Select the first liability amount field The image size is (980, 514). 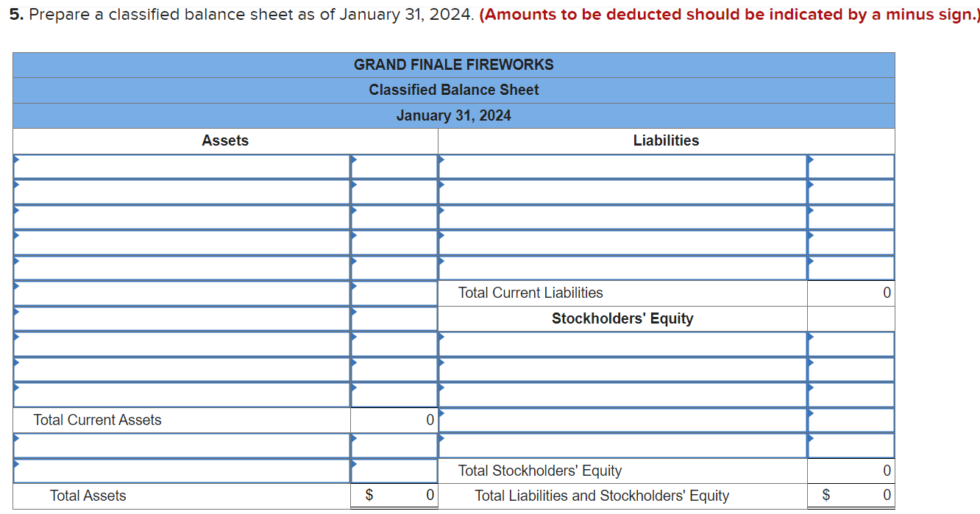tap(851, 166)
